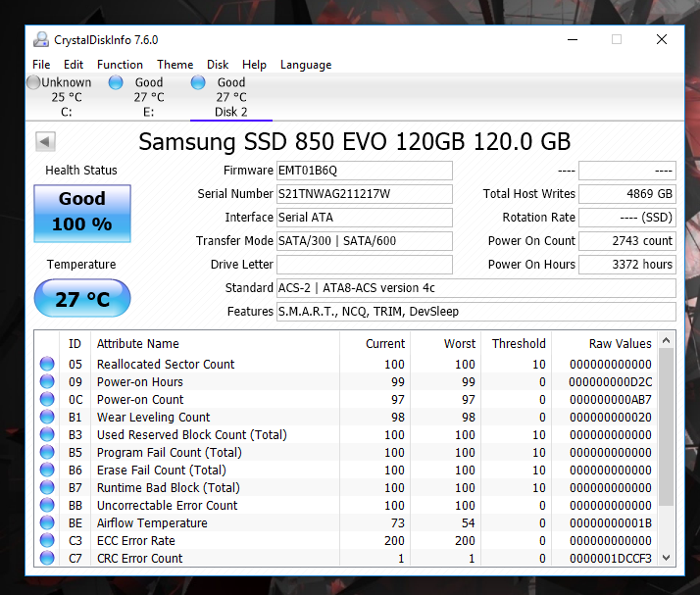The height and width of the screenshot is (595, 700).
Task: Click status orb of Uncorrectable Error Count row
Action: click(x=47, y=505)
